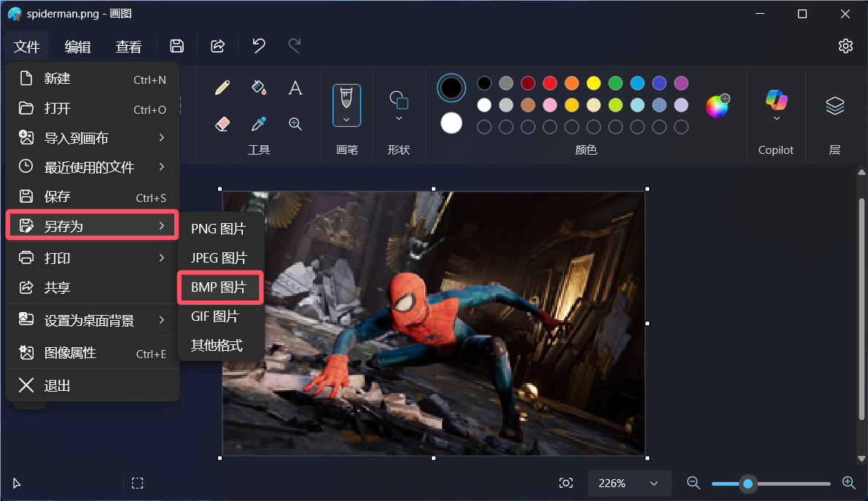The width and height of the screenshot is (868, 501).
Task: Choose 其他格式 in Save as submenu
Action: (x=220, y=346)
